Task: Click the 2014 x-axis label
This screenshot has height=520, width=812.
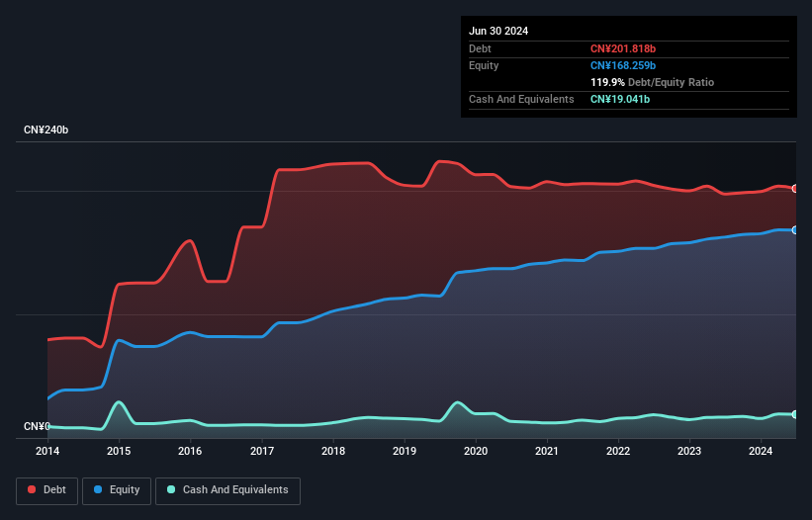Action: coord(47,451)
